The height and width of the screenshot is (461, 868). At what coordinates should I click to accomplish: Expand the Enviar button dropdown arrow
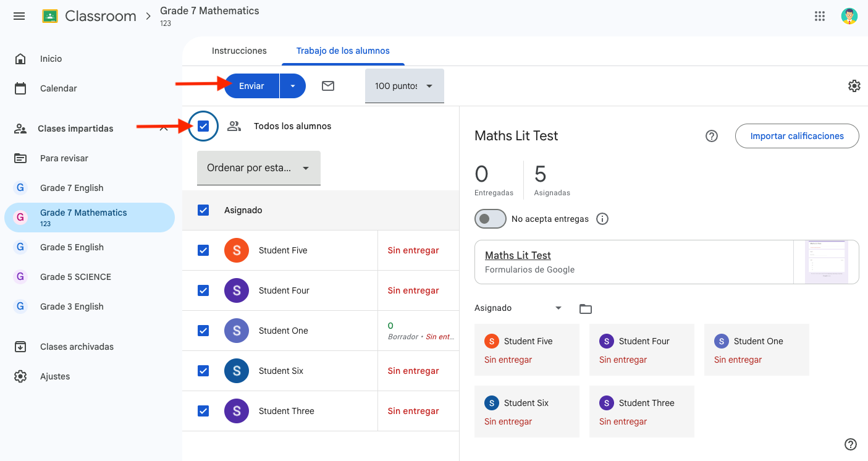(293, 86)
